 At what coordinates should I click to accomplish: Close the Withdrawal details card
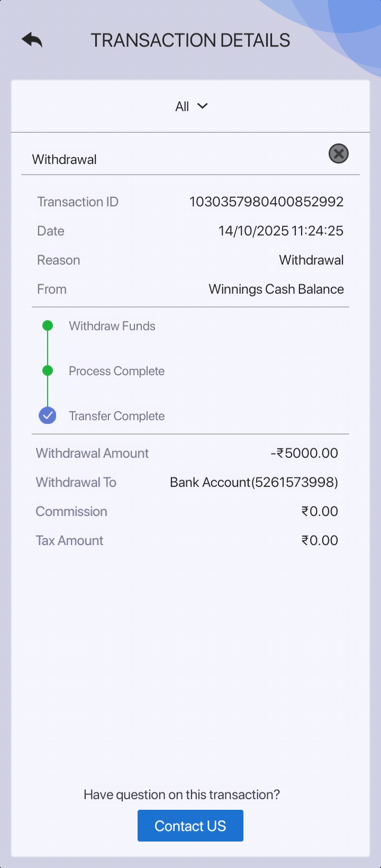click(x=339, y=153)
